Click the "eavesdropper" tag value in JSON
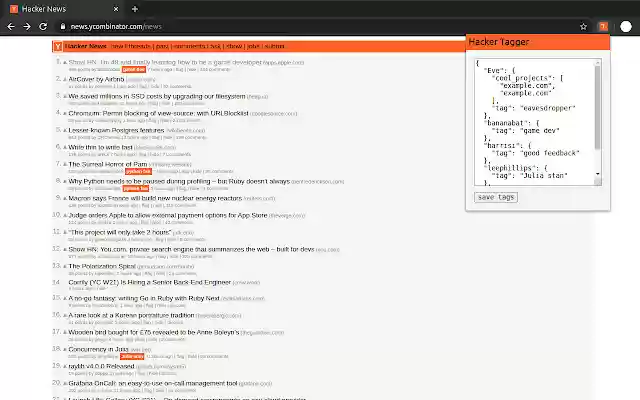 (548, 108)
